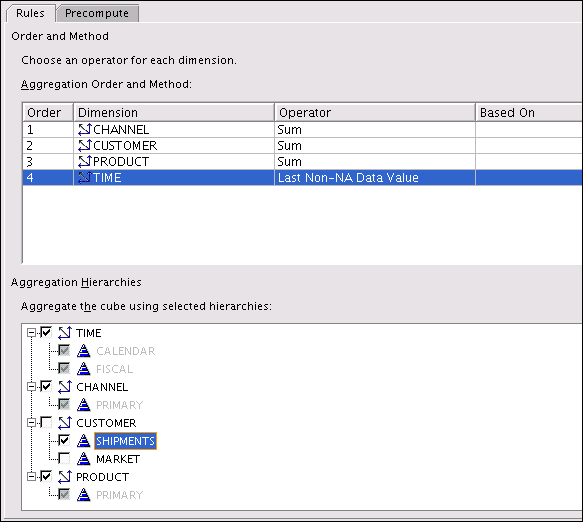
Task: Click order number 2 cell
Action: point(48,145)
